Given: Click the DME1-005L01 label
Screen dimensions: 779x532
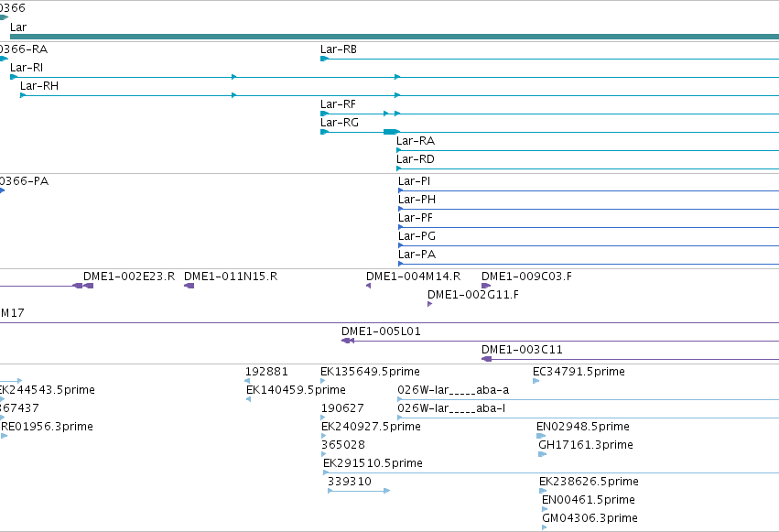Looking at the screenshot, I should [381, 331].
